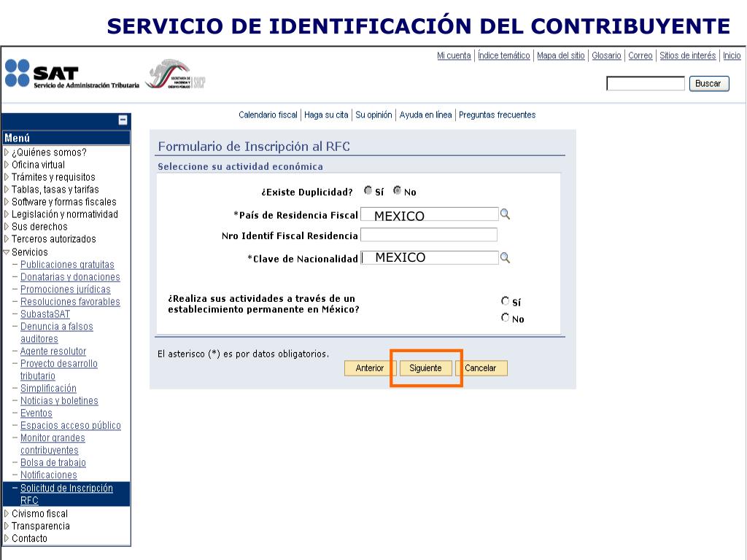The image size is (747, 560).
Task: Collapse the menu panel with minus icon
Action: [123, 120]
